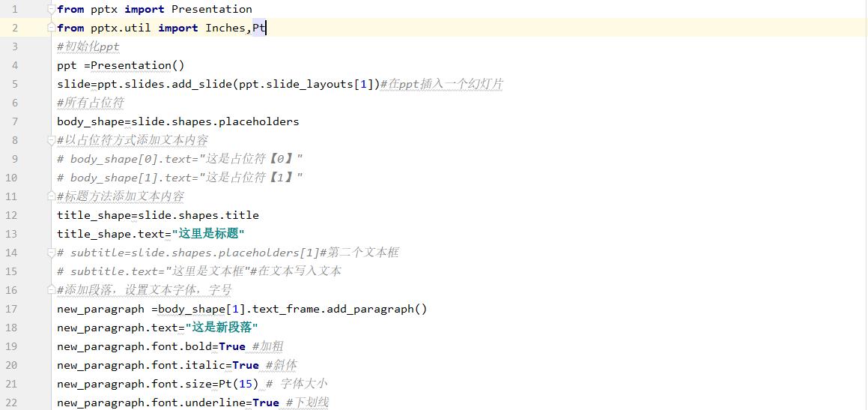Click the comment '#添加段落，设置文本字体，字号'
The width and height of the screenshot is (868, 410).
pyautogui.click(x=144, y=290)
